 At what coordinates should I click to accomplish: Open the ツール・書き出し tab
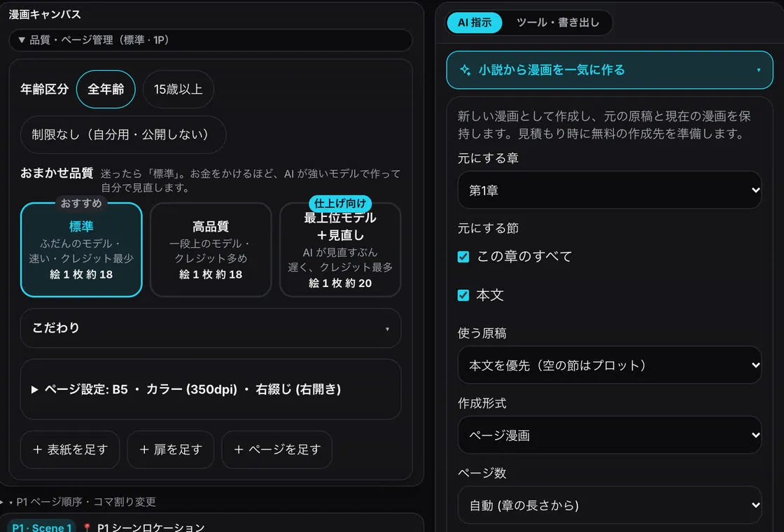(x=557, y=22)
